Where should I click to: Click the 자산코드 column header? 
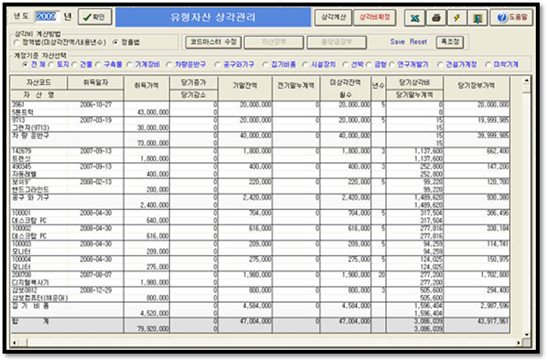click(39, 83)
